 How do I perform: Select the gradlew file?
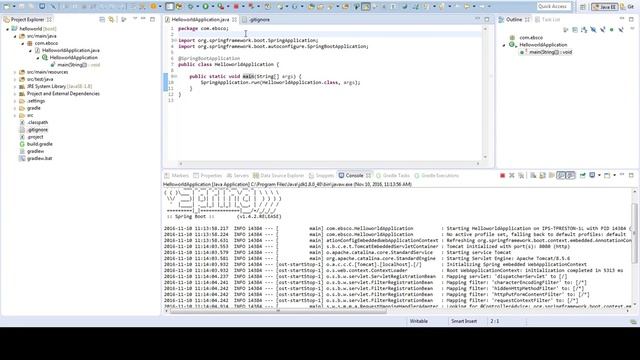(35, 151)
